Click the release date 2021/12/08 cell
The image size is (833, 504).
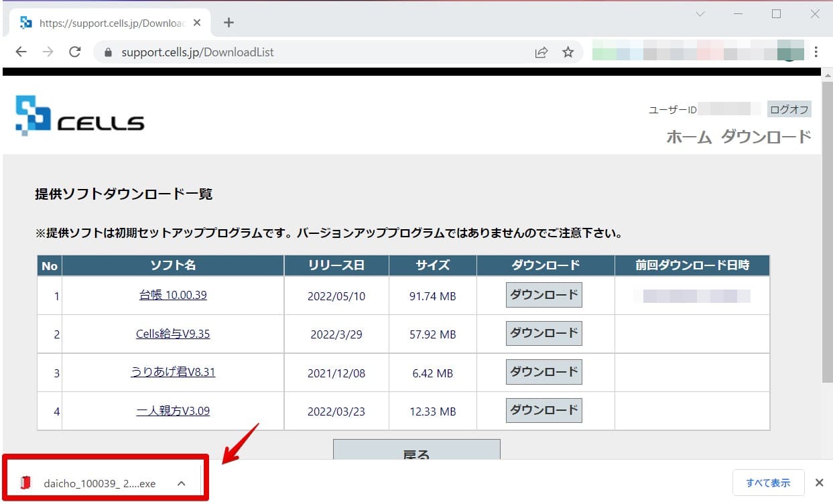tap(336, 373)
